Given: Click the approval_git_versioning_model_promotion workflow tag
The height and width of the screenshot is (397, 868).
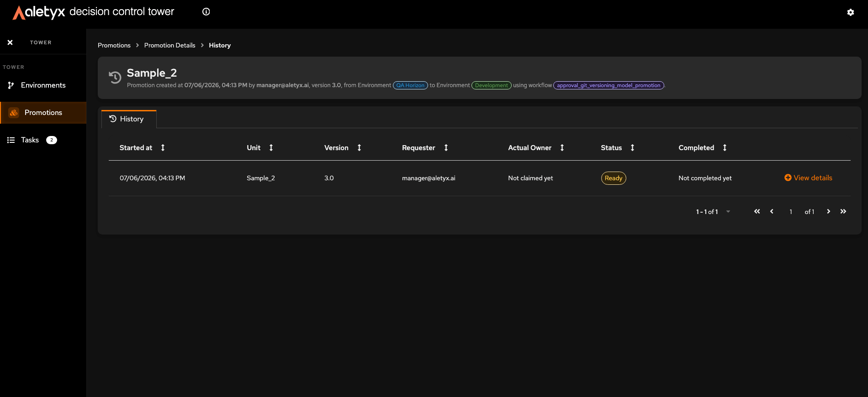Looking at the screenshot, I should tap(609, 85).
